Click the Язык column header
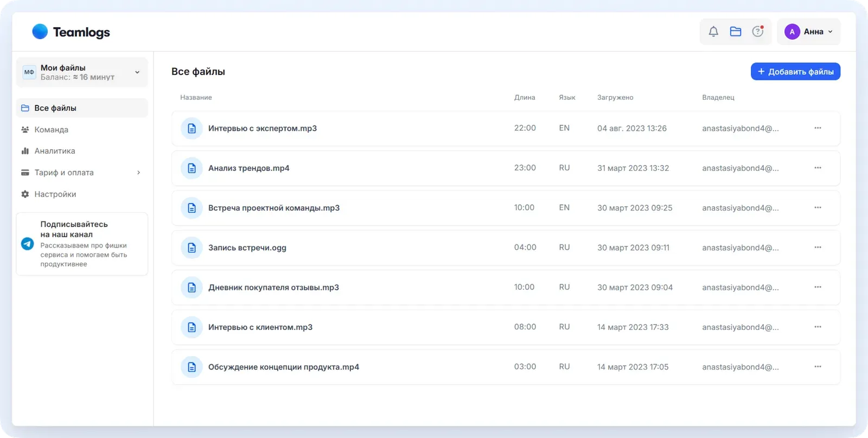 [x=567, y=98]
